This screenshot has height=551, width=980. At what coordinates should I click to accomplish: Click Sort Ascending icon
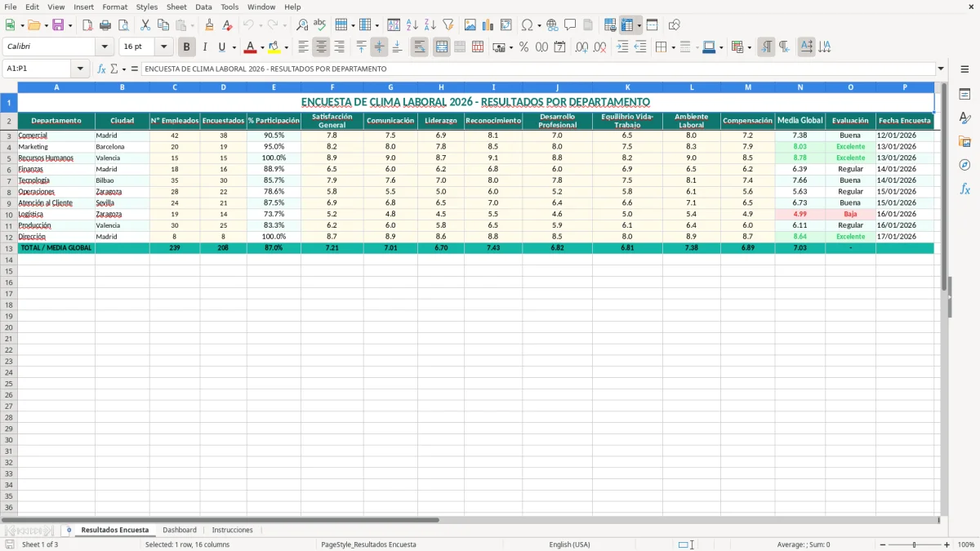[412, 25]
